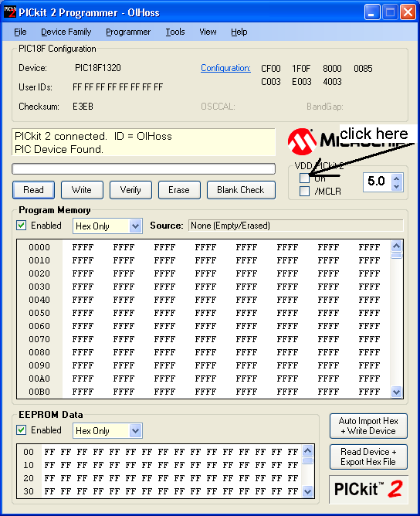The width and height of the screenshot is (420, 516).
Task: Uncheck Program Memory Enabled checkbox
Action: (x=22, y=226)
